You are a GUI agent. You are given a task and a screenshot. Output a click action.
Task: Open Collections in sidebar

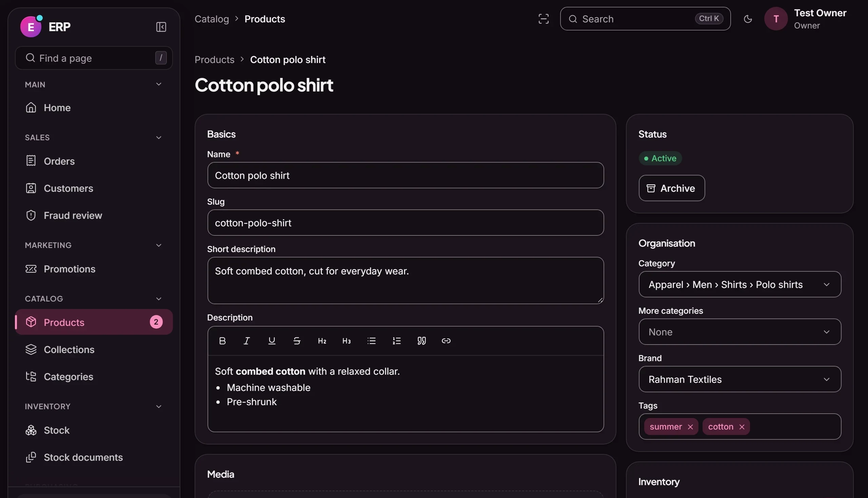pos(94,350)
